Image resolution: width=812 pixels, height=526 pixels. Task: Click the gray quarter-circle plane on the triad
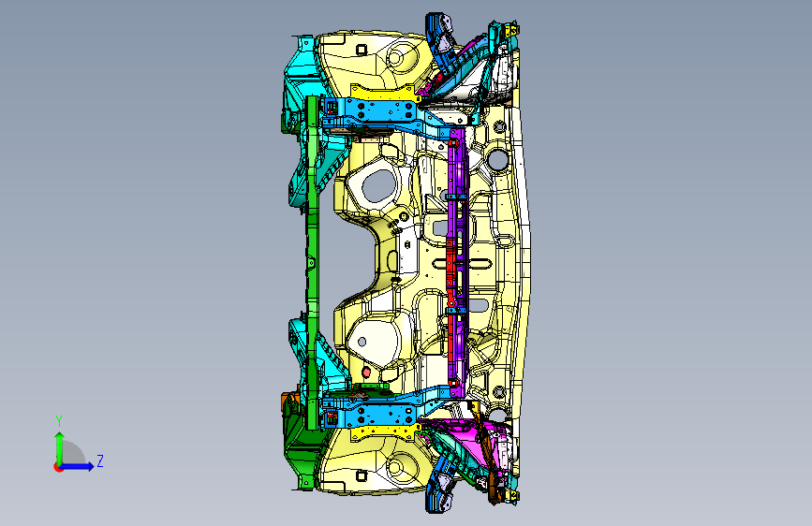pyautogui.click(x=73, y=453)
